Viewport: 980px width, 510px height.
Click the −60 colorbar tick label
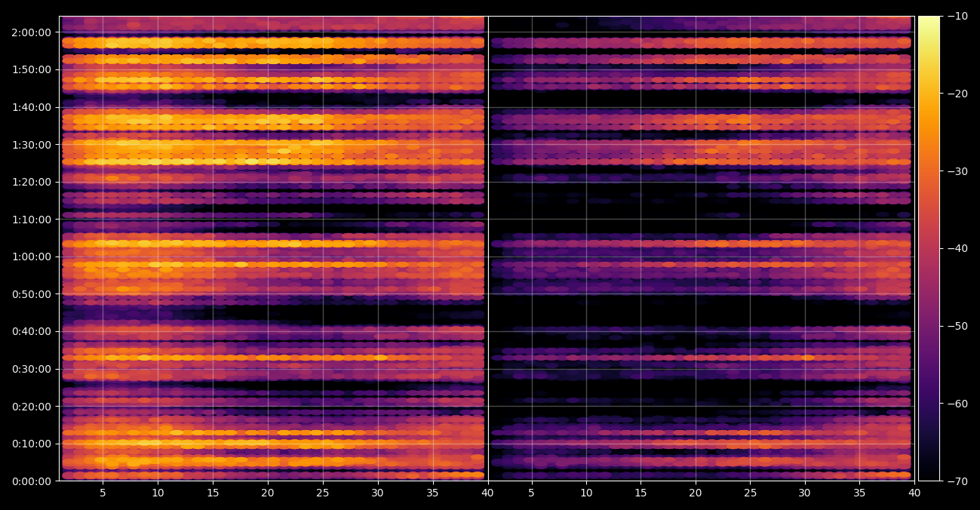[957, 404]
